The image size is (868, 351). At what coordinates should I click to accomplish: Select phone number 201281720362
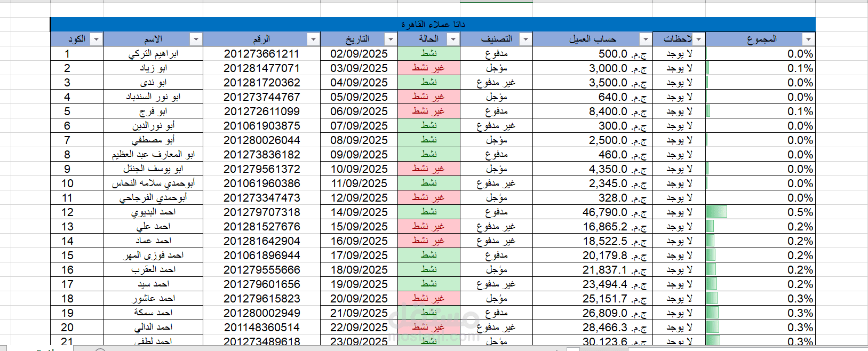click(261, 83)
